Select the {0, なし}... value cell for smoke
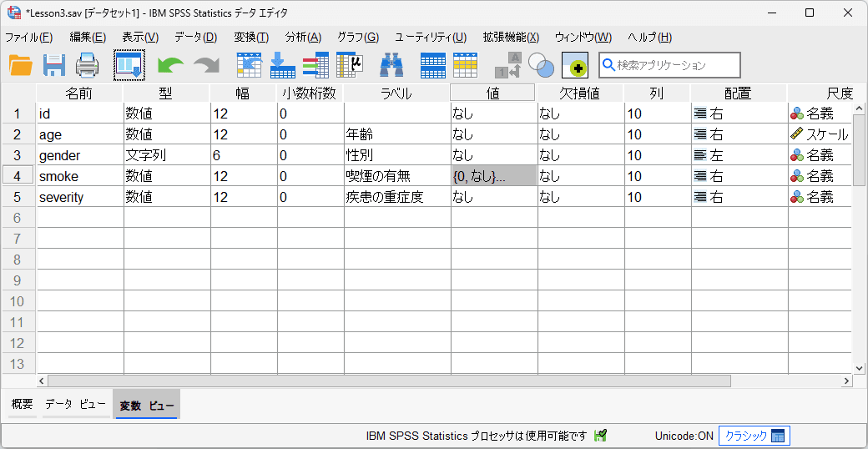This screenshot has height=449, width=868. 494,176
